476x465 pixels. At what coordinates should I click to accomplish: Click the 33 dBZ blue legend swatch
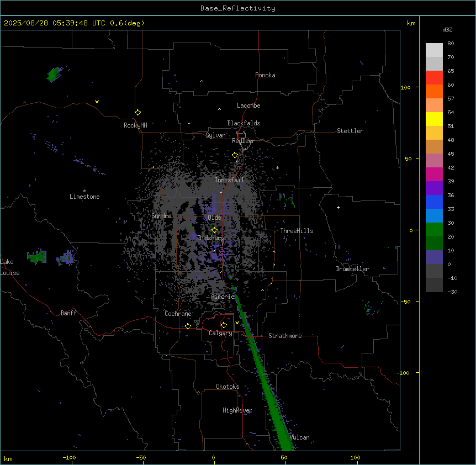pos(434,215)
